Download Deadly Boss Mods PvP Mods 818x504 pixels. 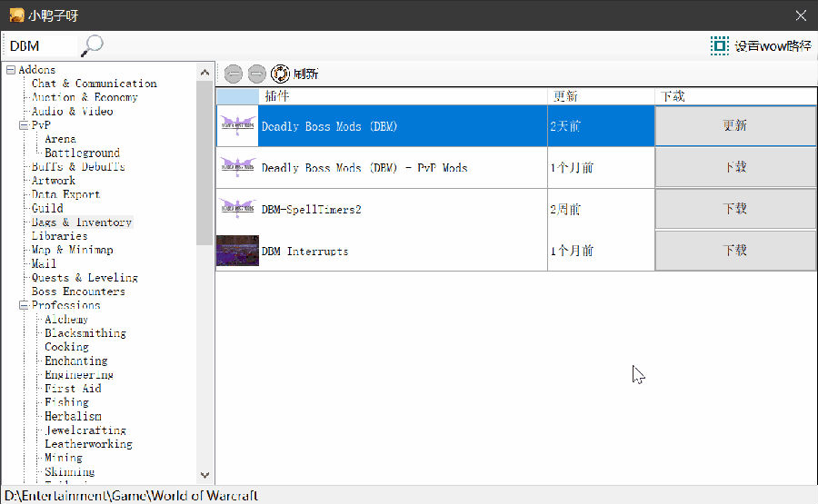[x=735, y=167]
